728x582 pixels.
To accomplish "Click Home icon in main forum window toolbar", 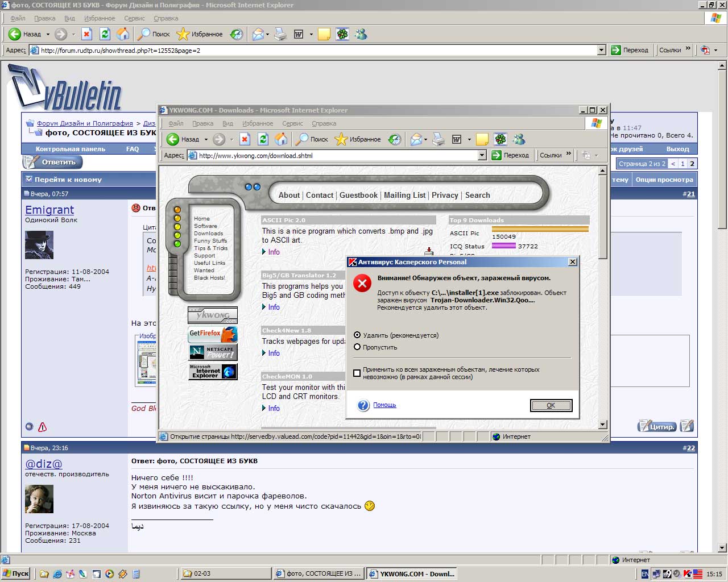I will (123, 34).
